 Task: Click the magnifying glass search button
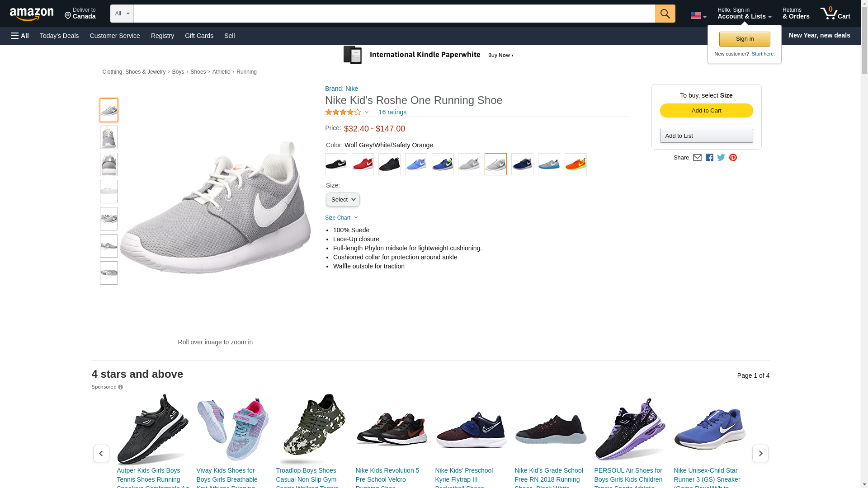coord(665,14)
